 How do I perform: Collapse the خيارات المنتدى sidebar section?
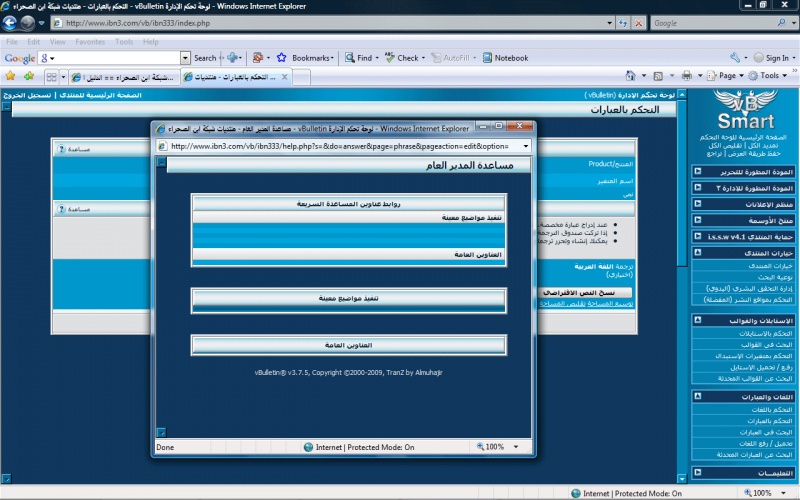(696, 253)
